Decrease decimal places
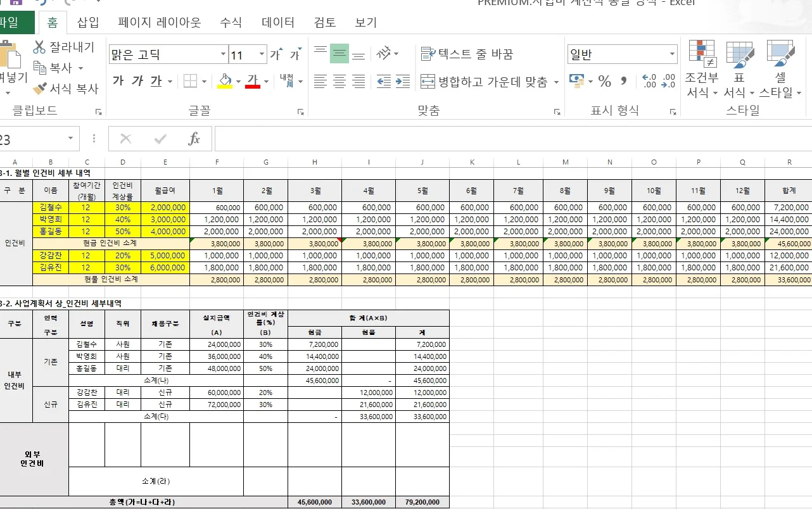Viewport: 812px width, 509px height. [x=668, y=81]
